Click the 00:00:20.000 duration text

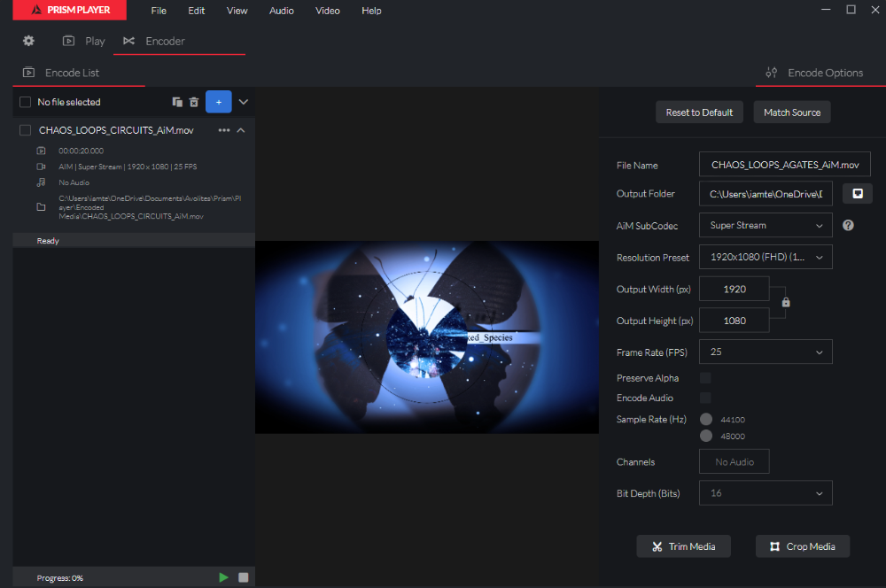click(81, 151)
